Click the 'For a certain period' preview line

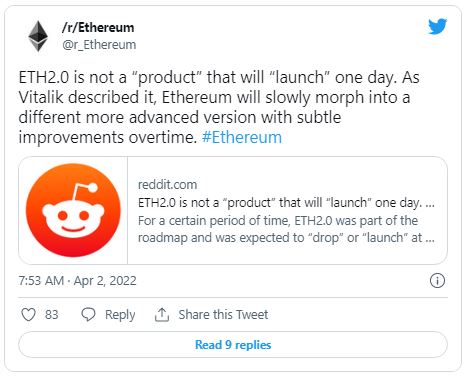click(278, 221)
